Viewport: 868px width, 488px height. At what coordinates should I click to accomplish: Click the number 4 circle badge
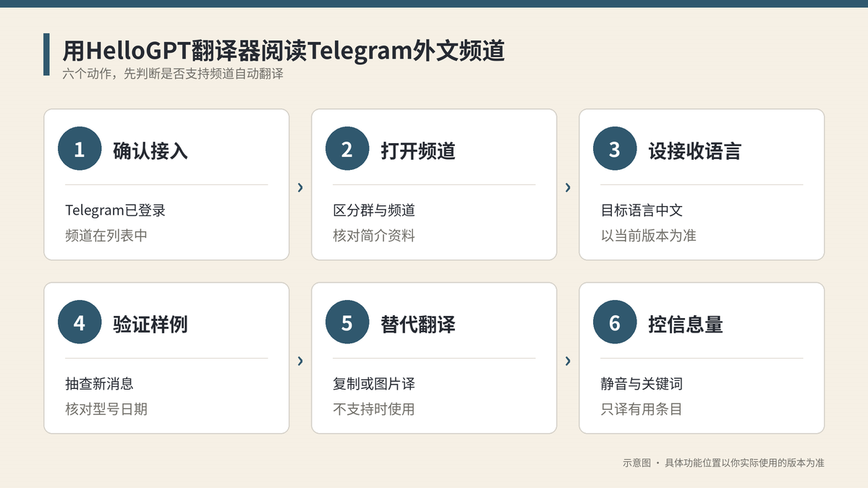click(x=80, y=322)
